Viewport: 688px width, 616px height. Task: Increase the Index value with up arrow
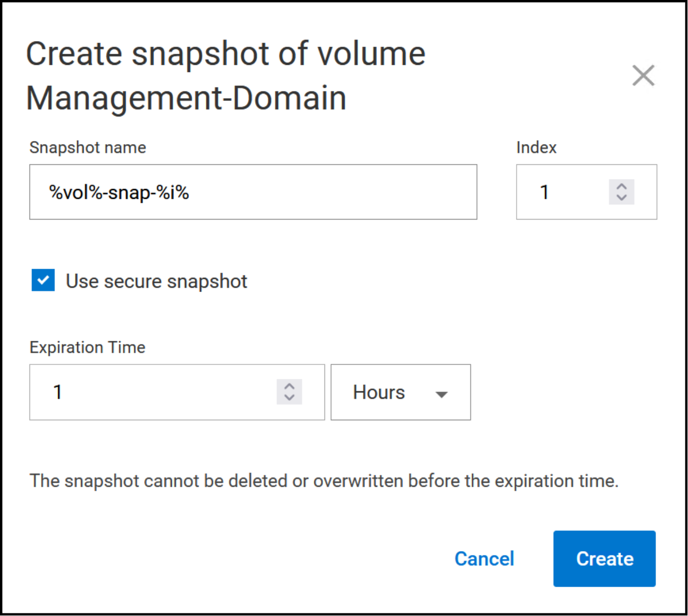coord(622,186)
